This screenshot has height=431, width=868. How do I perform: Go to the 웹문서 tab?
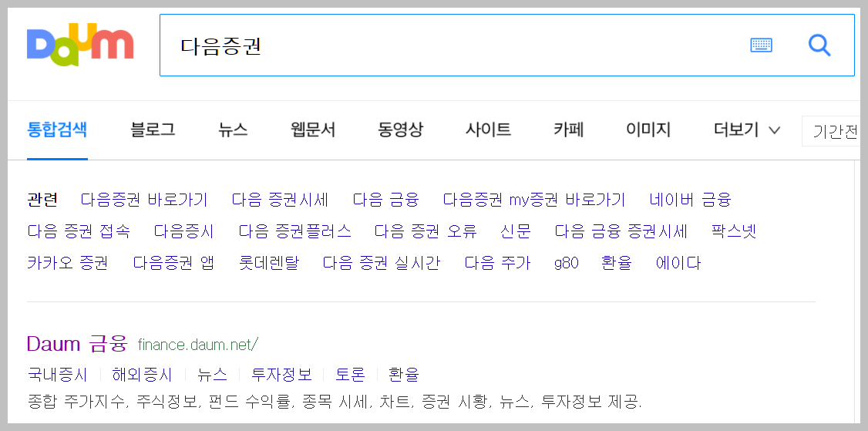(313, 130)
